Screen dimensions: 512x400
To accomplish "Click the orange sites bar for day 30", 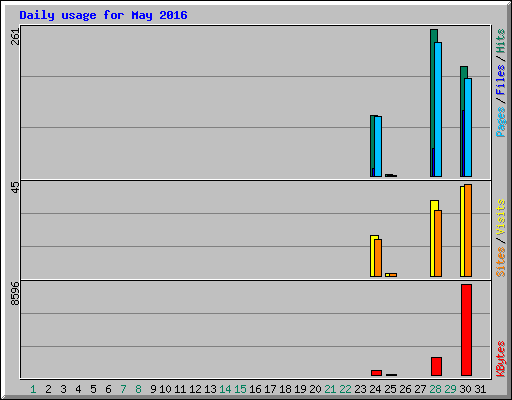I will coord(468,230).
